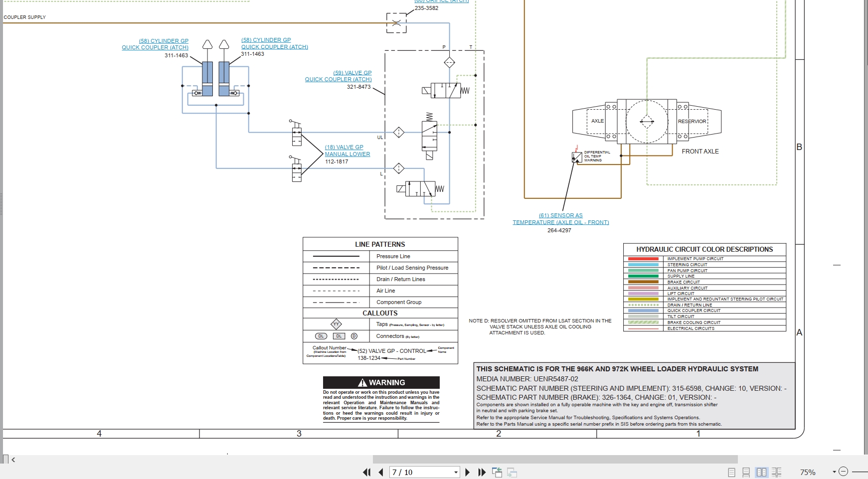The image size is (868, 479).
Task: Click red Implement Pump Circuit swatch
Action: pos(643,259)
